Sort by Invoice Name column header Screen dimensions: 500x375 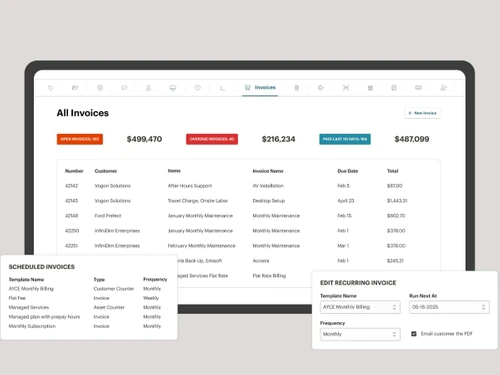[x=268, y=171]
